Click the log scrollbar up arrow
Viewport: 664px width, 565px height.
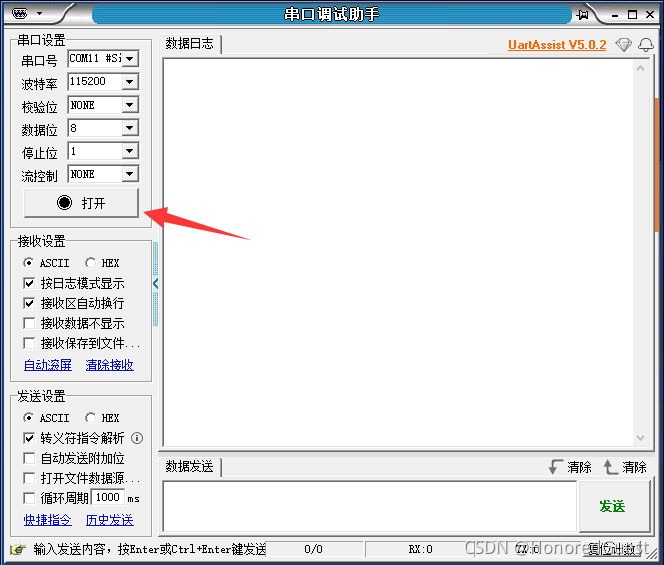coord(640,68)
